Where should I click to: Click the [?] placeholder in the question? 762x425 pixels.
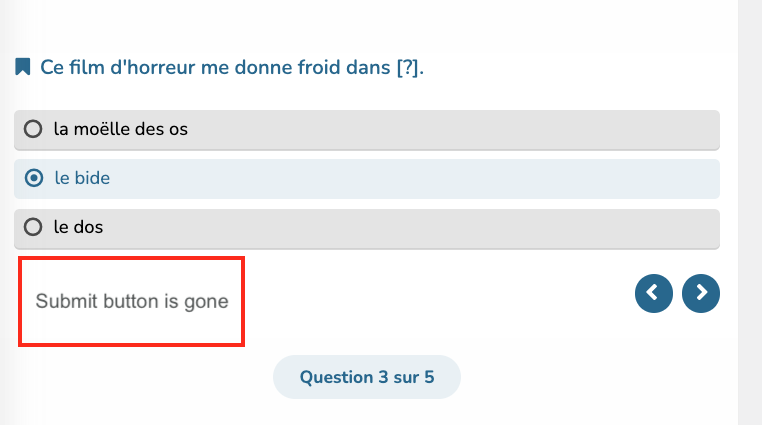point(407,68)
